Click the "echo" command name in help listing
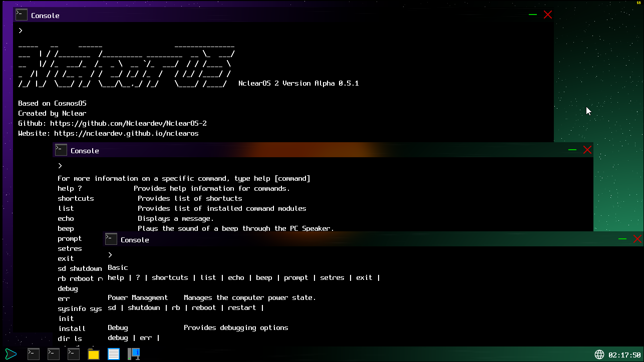 pos(66,218)
